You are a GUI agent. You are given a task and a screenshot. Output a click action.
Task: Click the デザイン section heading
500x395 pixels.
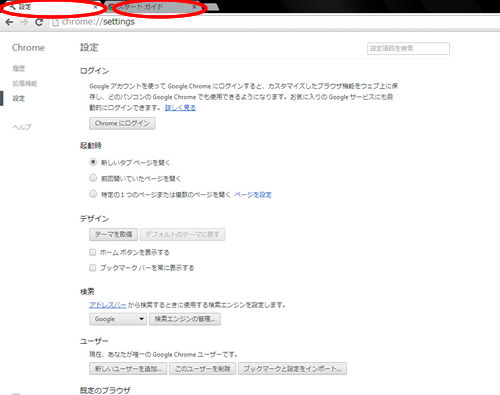tap(94, 219)
